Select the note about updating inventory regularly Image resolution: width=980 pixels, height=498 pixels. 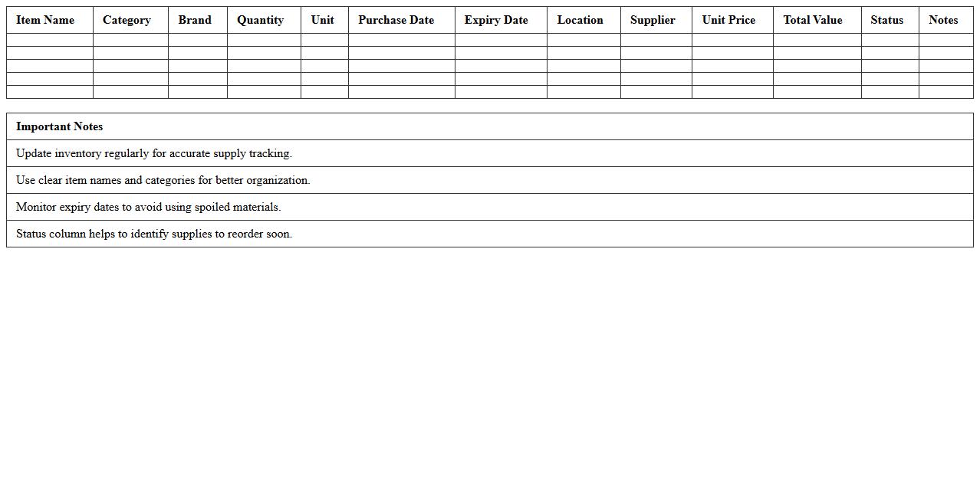point(154,153)
